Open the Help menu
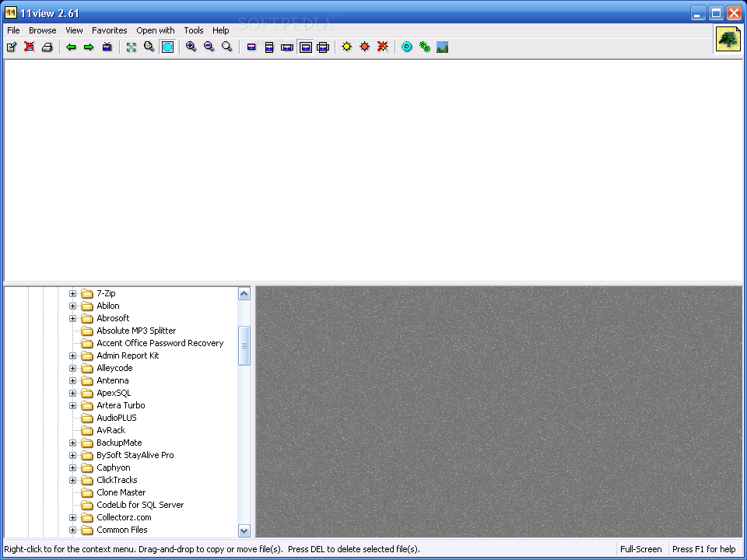 220,30
